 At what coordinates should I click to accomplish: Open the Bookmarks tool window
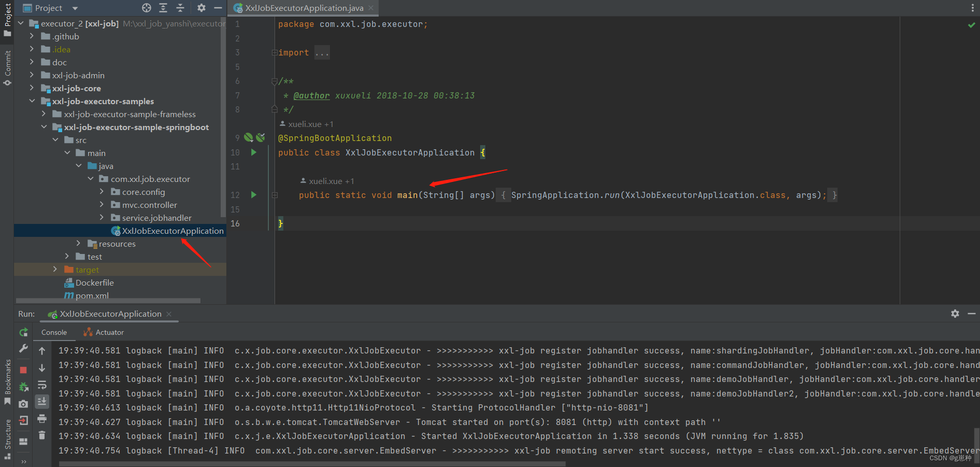pos(7,382)
